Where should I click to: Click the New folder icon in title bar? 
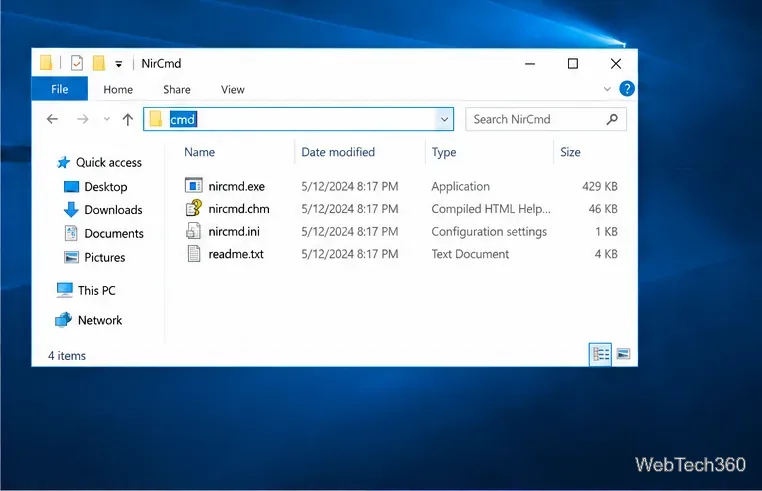point(99,63)
